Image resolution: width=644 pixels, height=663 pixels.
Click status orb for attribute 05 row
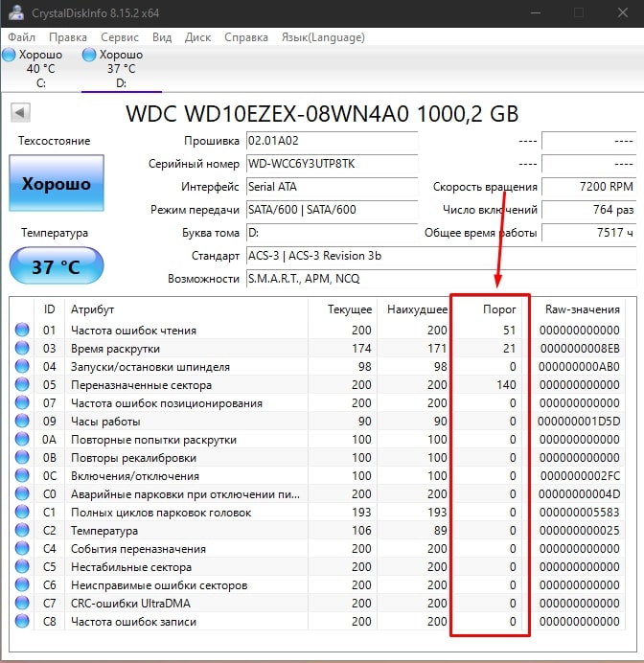(x=22, y=384)
